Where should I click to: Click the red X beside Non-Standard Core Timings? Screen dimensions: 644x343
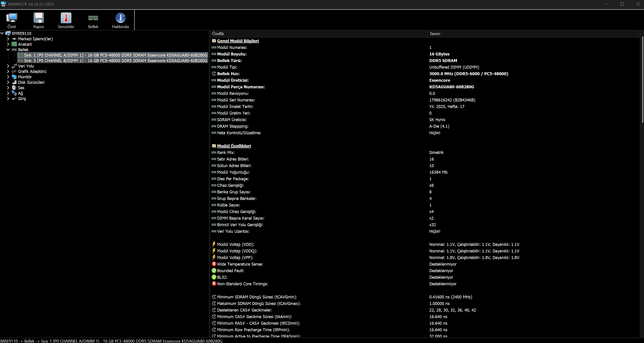pos(214,284)
